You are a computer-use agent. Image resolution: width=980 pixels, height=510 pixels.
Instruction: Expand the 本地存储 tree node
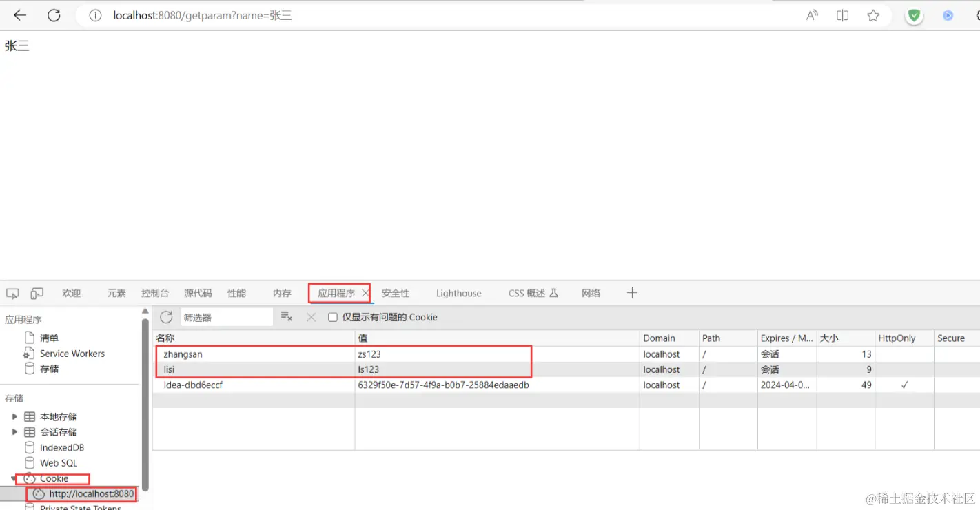14,416
